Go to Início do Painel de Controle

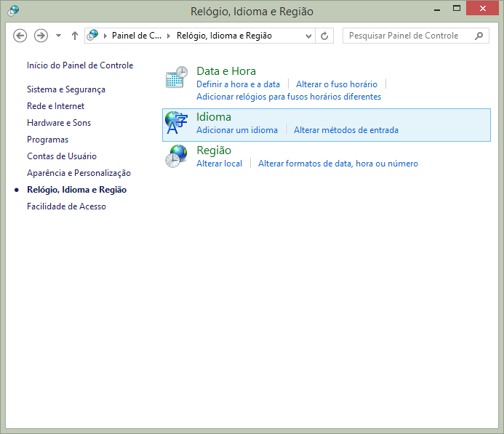[x=80, y=65]
